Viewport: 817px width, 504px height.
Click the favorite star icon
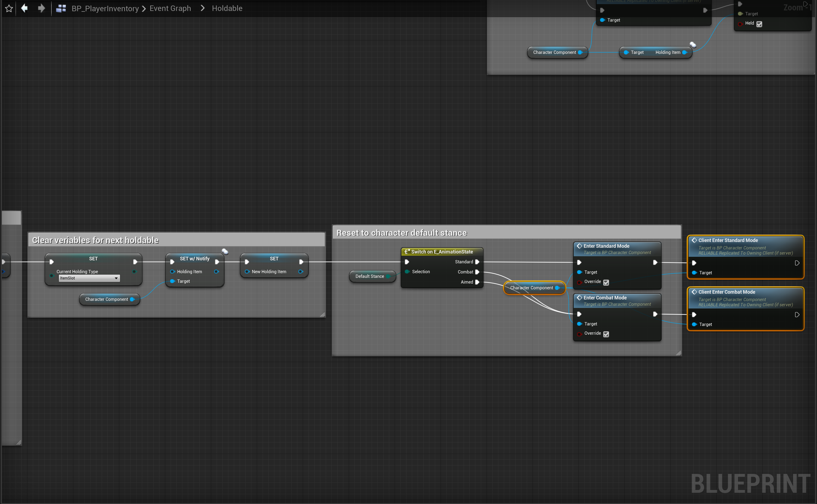pos(9,8)
